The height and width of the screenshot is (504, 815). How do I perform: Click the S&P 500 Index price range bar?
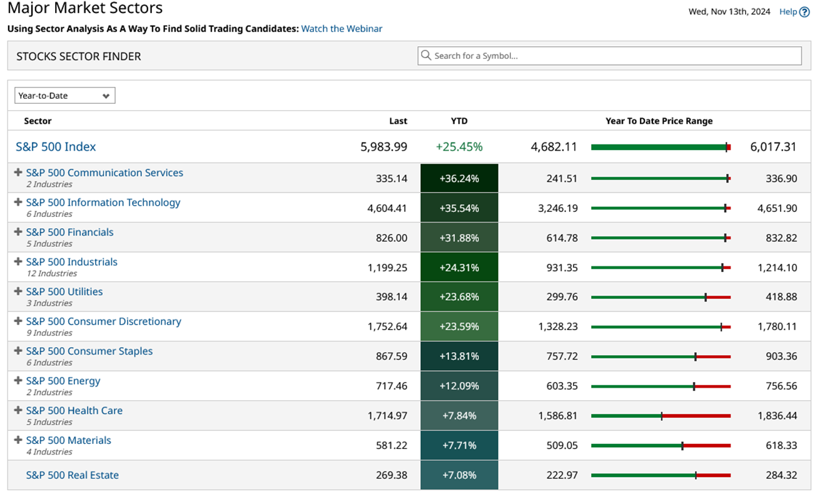660,148
